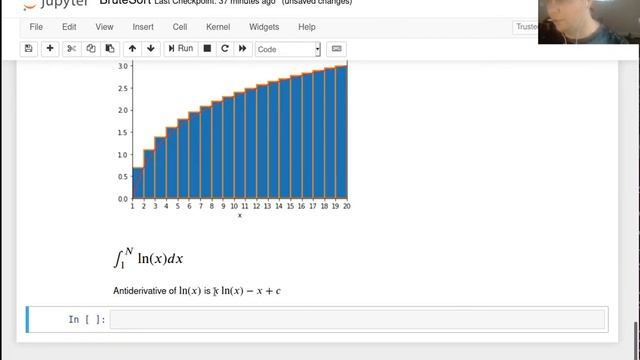Click the Trusted notebook indicator
The height and width of the screenshot is (360, 640).
pos(526,27)
